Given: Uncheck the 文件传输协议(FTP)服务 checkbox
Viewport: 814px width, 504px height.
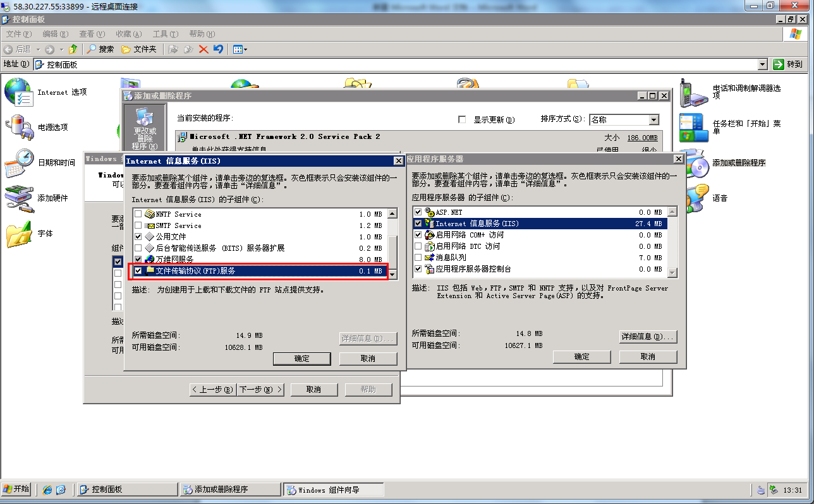Looking at the screenshot, I should coord(138,271).
